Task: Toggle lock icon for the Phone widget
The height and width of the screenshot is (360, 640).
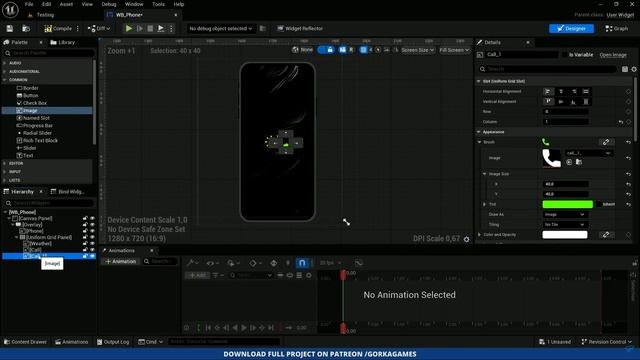Action: click(85, 231)
